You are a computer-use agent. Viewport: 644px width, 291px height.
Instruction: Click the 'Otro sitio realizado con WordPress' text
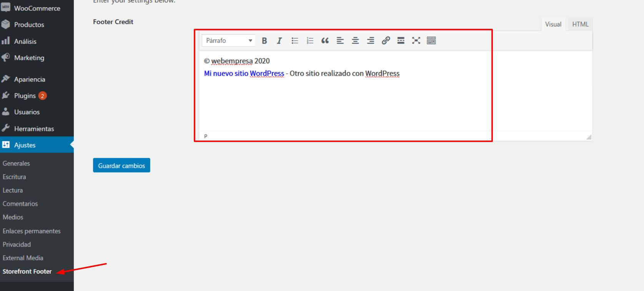click(x=344, y=73)
